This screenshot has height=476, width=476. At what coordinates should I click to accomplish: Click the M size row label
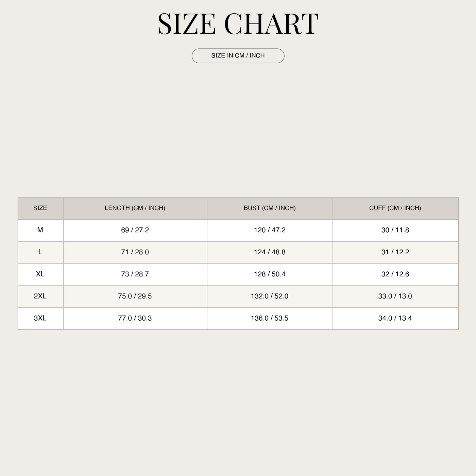point(40,231)
